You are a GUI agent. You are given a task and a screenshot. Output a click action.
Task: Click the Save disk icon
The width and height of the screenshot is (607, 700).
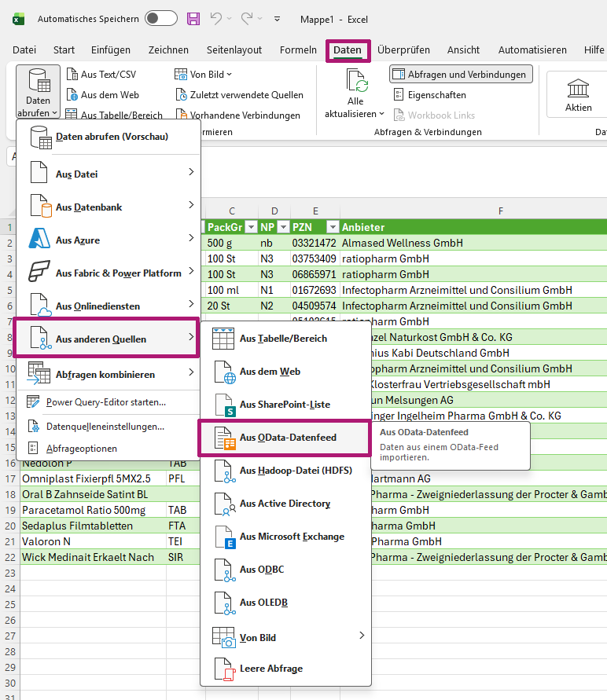tap(193, 18)
